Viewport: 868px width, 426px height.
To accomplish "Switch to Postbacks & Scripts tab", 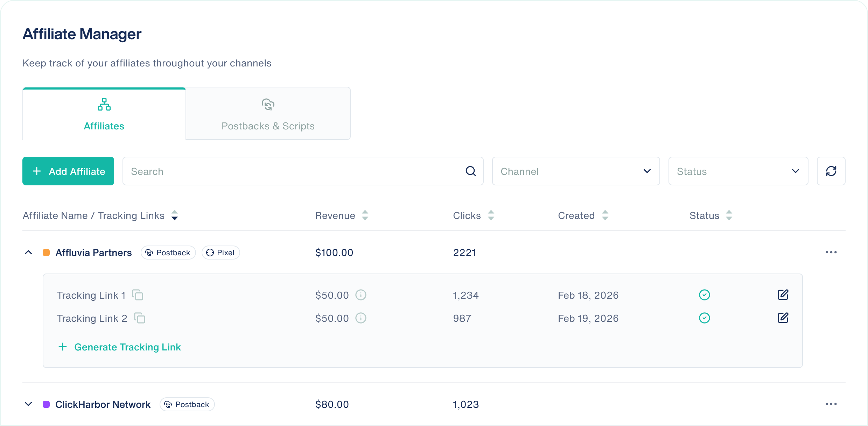I will pyautogui.click(x=268, y=114).
